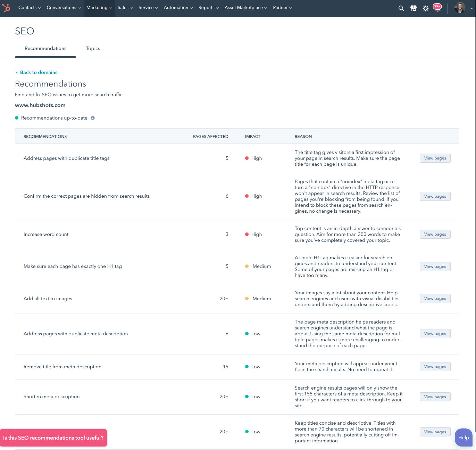View pages for Increase word count

[435, 234]
